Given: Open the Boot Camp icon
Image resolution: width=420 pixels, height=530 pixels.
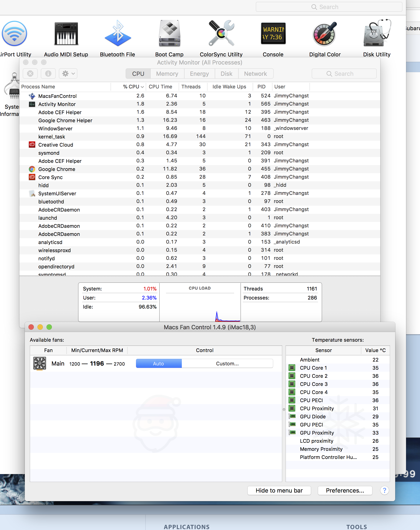Looking at the screenshot, I should (x=169, y=33).
